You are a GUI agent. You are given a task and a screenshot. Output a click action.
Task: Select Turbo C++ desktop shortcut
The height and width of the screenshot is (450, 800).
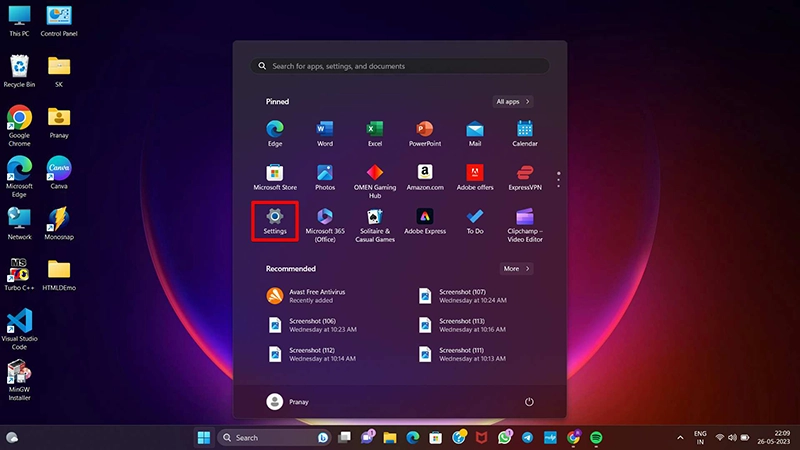pos(19,274)
